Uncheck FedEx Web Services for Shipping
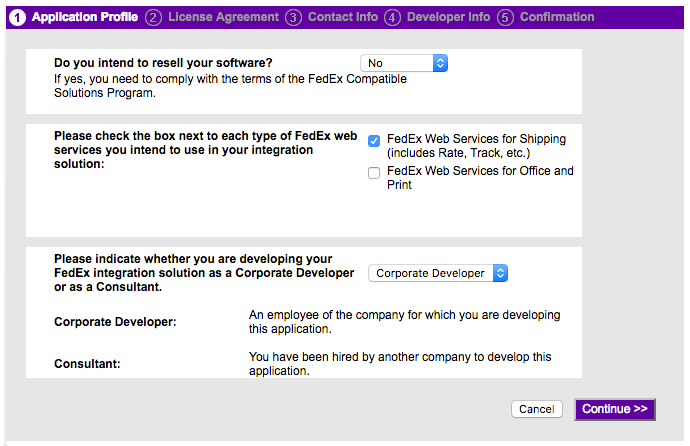This screenshot has height=446, width=690. pyautogui.click(x=374, y=141)
